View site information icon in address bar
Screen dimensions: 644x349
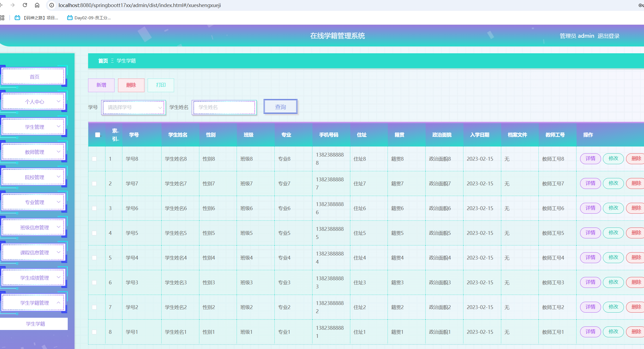(x=52, y=5)
